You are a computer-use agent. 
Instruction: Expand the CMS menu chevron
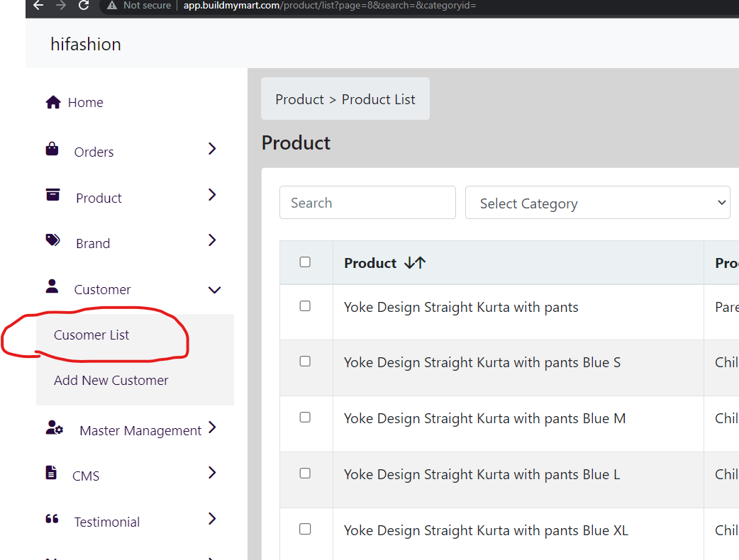pos(212,472)
